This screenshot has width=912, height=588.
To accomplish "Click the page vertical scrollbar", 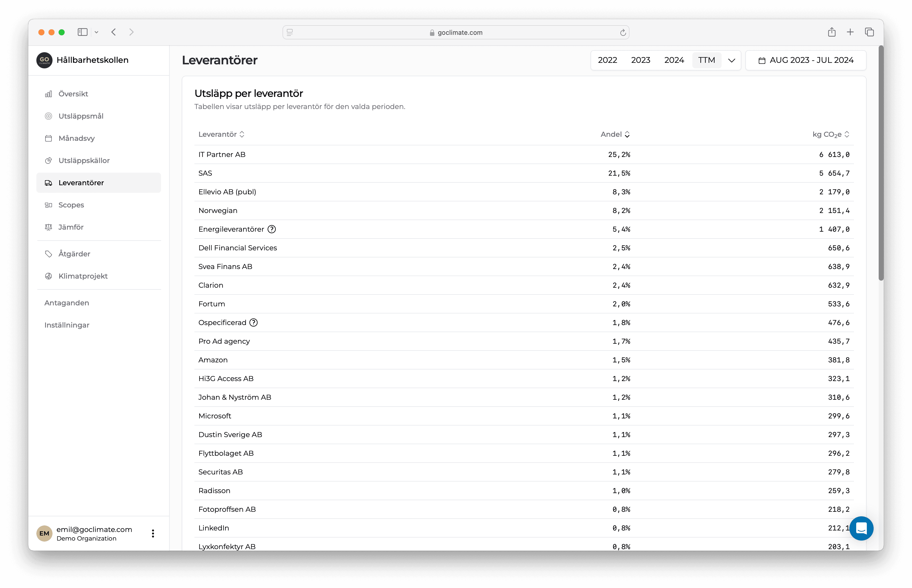I will pos(881,164).
